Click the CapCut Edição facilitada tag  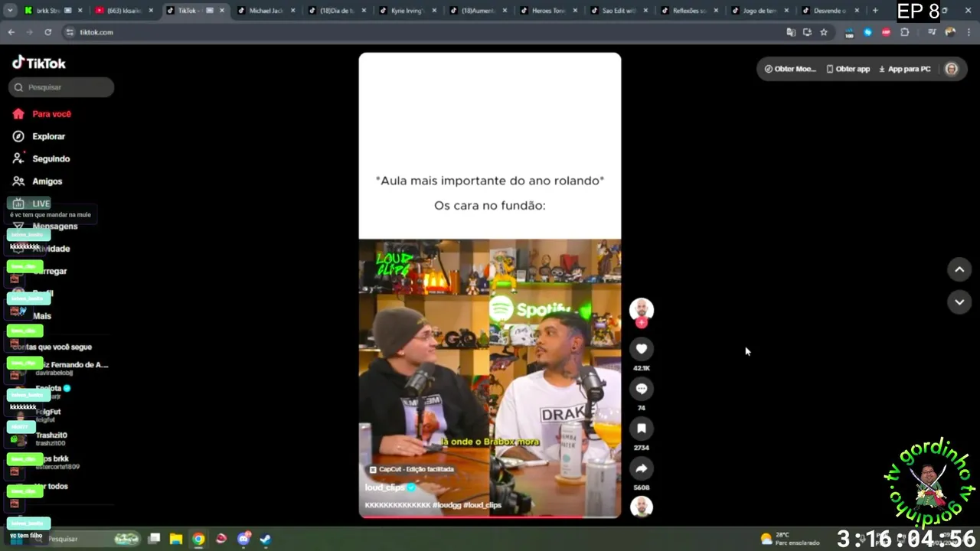[x=411, y=469]
